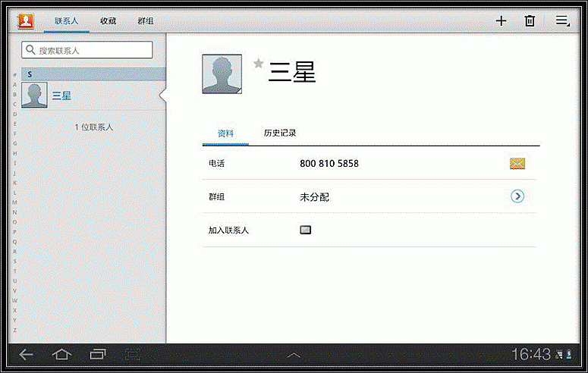Tap the 1 位联系人 count label
The height and width of the screenshot is (373, 588).
coord(94,127)
